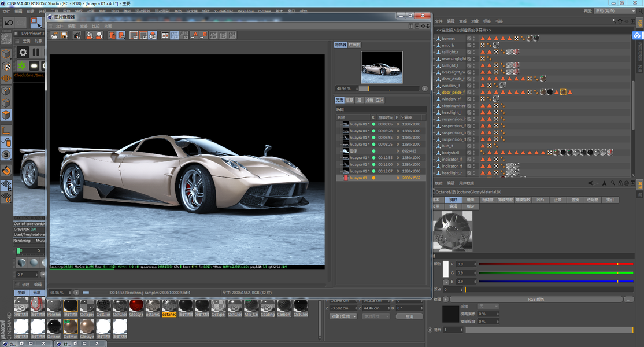Select the red Glossy material ball
Viewport: 644px width, 347px height.
pyautogui.click(x=136, y=305)
